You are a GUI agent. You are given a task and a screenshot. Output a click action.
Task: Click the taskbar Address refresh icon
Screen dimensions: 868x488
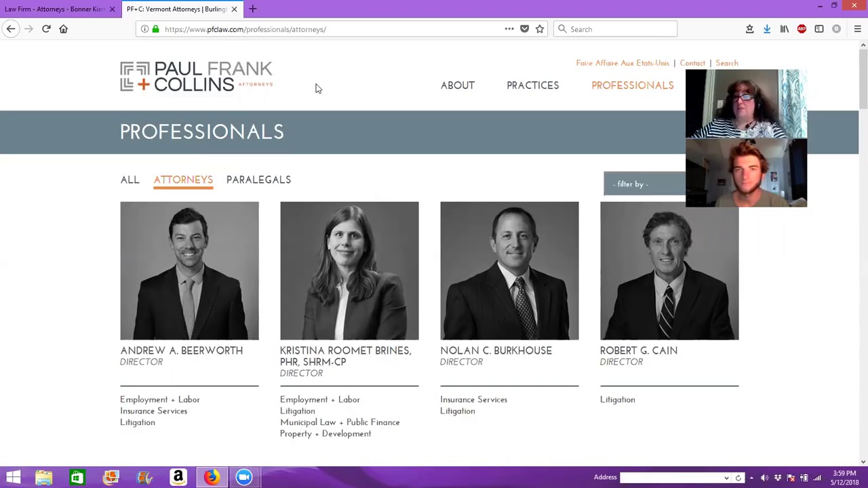(738, 478)
